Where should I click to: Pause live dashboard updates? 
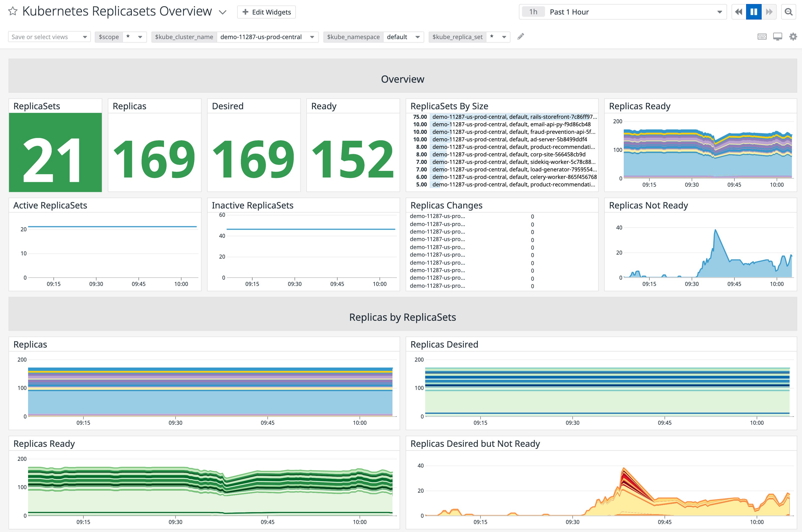[753, 12]
